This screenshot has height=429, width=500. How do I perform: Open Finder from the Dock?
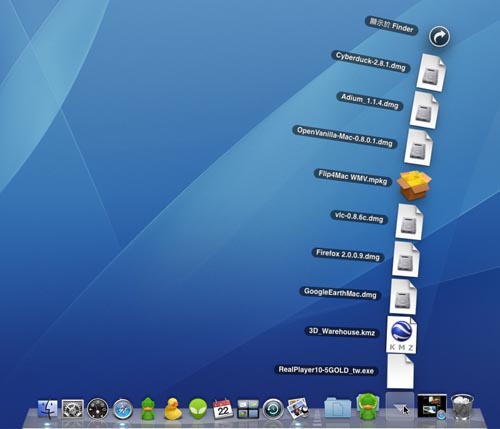click(x=47, y=408)
